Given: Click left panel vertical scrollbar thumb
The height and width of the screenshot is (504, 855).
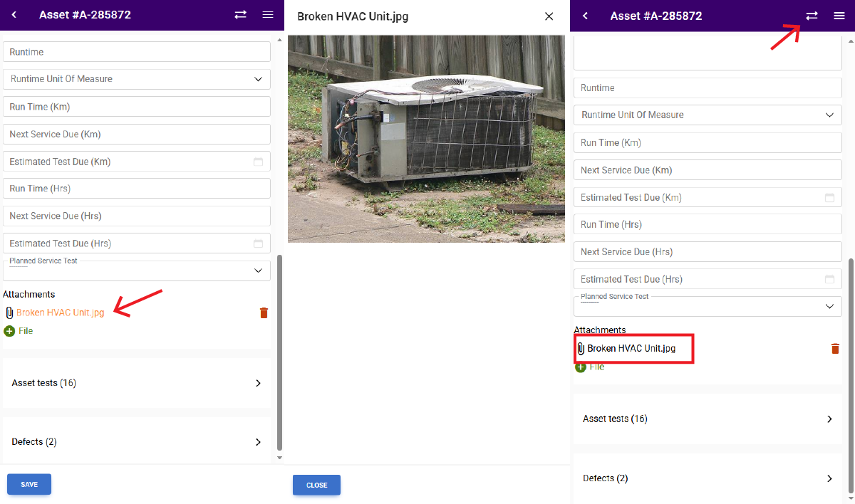Looking at the screenshot, I should 279,352.
